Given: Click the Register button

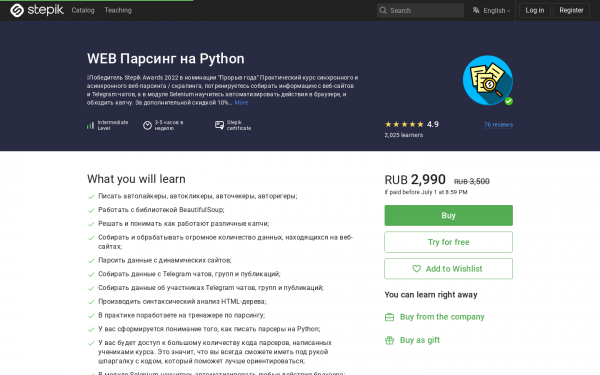Looking at the screenshot, I should pos(571,10).
